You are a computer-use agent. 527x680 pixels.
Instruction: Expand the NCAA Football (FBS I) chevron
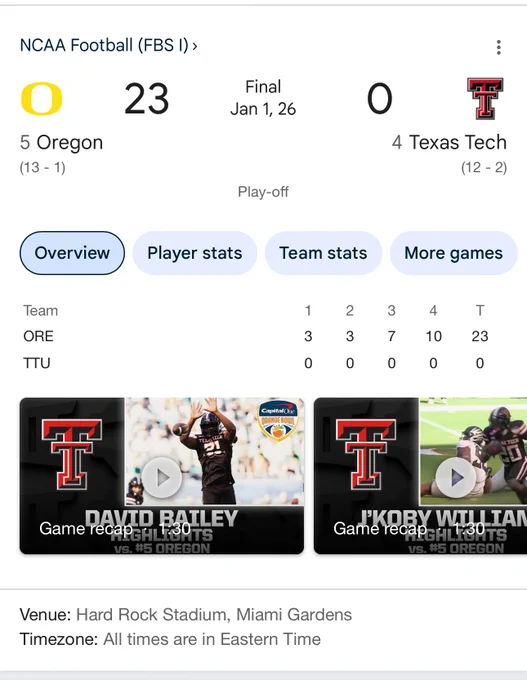coord(195,46)
